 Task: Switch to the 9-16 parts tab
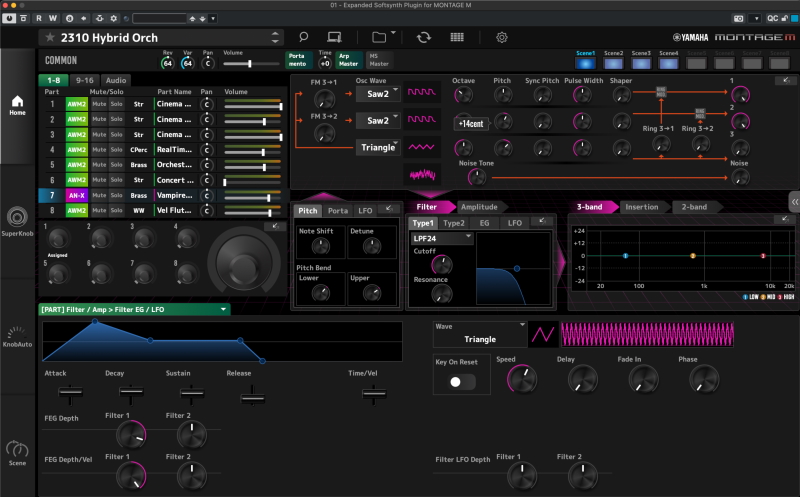pos(84,80)
